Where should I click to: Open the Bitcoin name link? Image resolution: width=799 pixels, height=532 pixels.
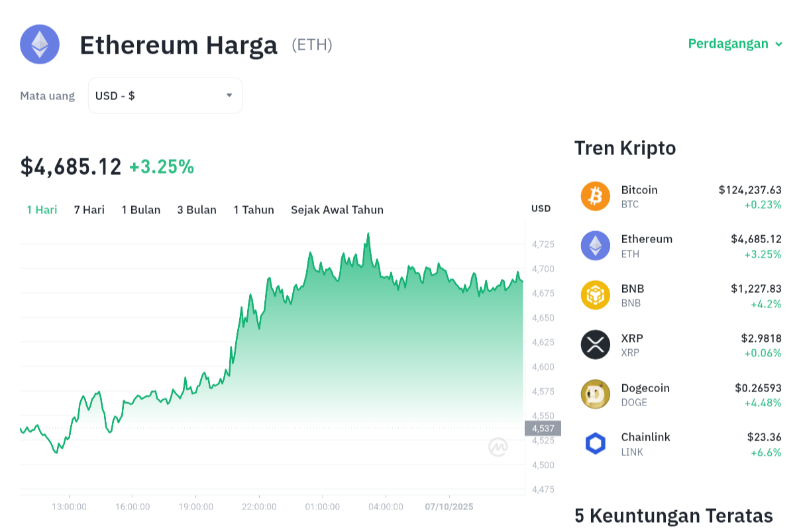point(639,189)
